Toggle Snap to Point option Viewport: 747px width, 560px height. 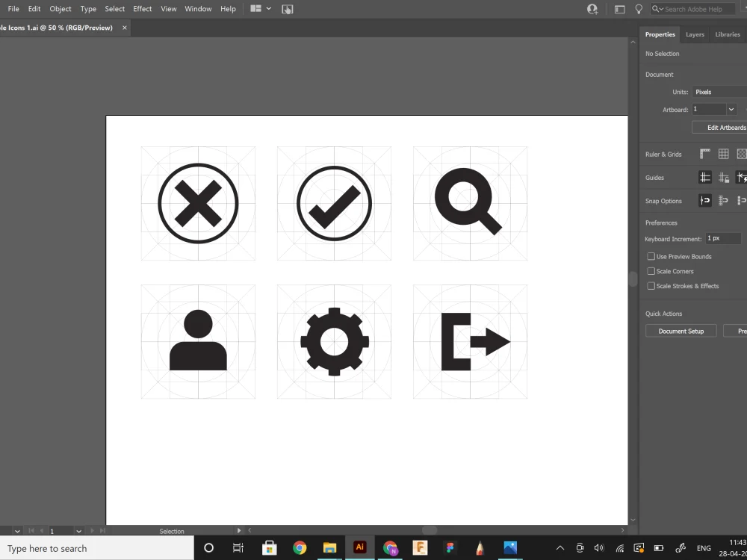(705, 200)
